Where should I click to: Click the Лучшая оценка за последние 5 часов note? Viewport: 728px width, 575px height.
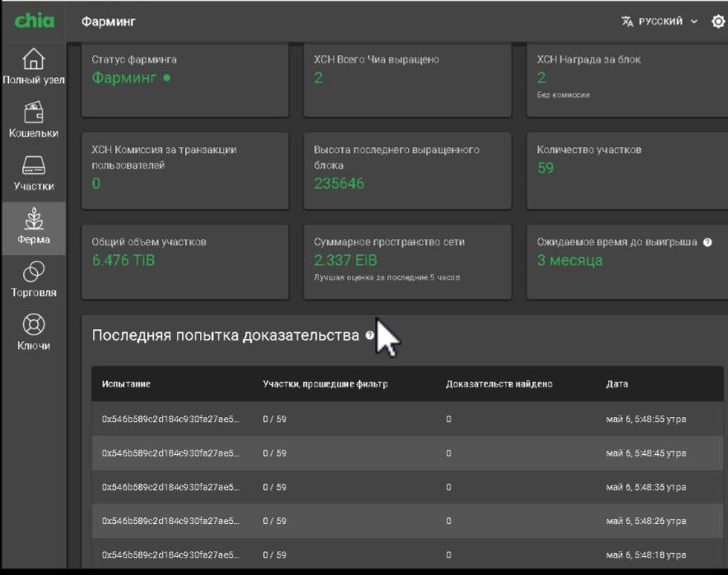click(387, 277)
